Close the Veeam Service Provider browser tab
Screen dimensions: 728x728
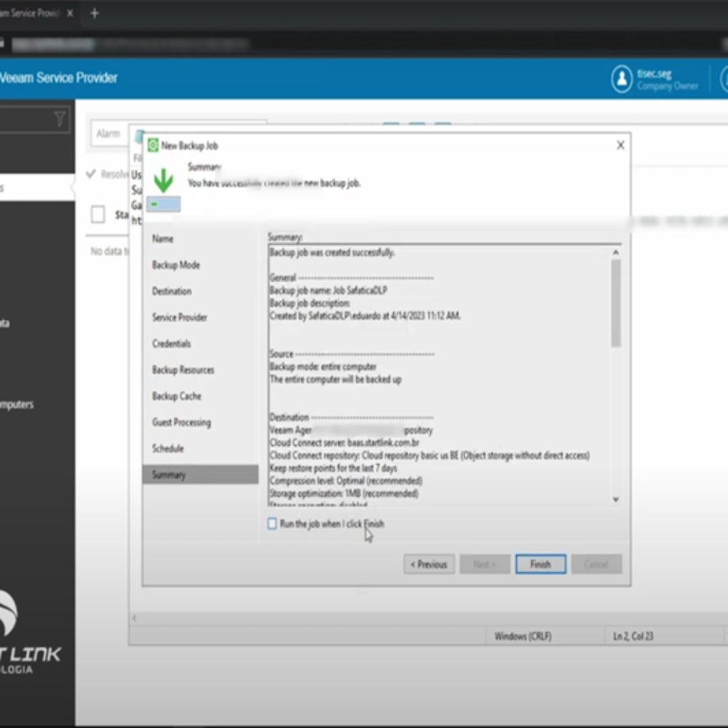coord(70,14)
